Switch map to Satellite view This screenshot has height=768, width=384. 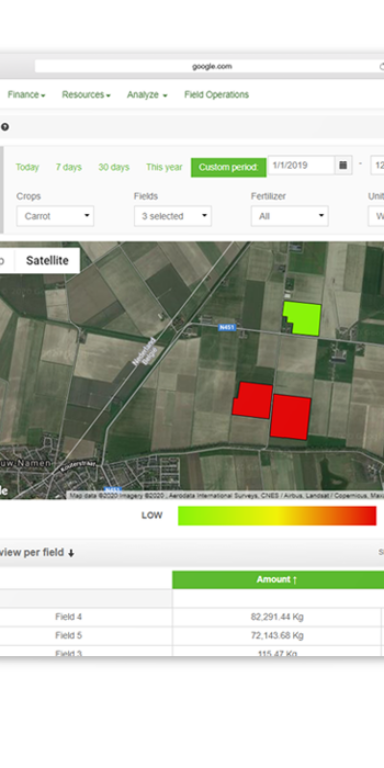click(x=47, y=261)
